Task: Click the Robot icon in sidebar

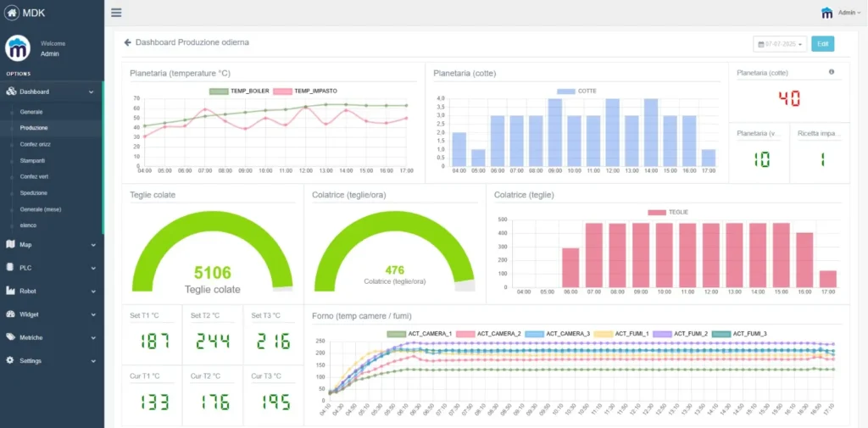Action: 12,291
